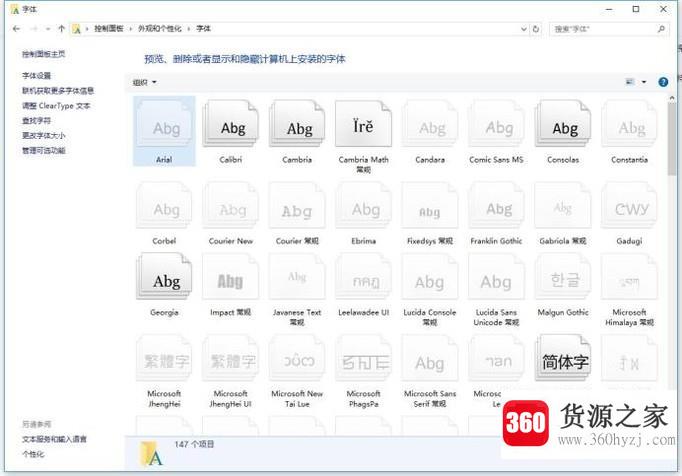This screenshot has width=682, height=476.
Task: Select Microsoft New Tai Lue font
Action: (297, 358)
